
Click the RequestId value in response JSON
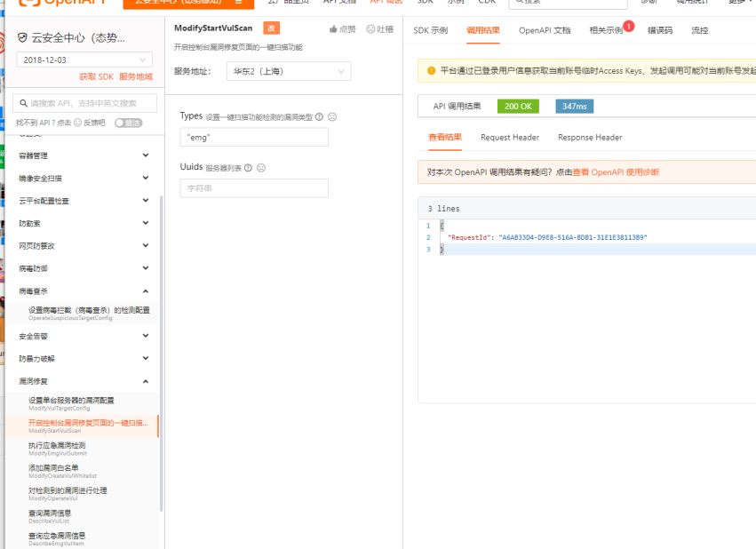pos(573,237)
